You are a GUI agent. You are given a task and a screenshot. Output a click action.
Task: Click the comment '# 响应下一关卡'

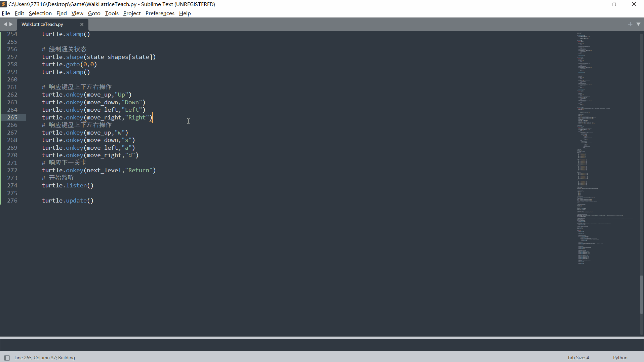click(64, 163)
